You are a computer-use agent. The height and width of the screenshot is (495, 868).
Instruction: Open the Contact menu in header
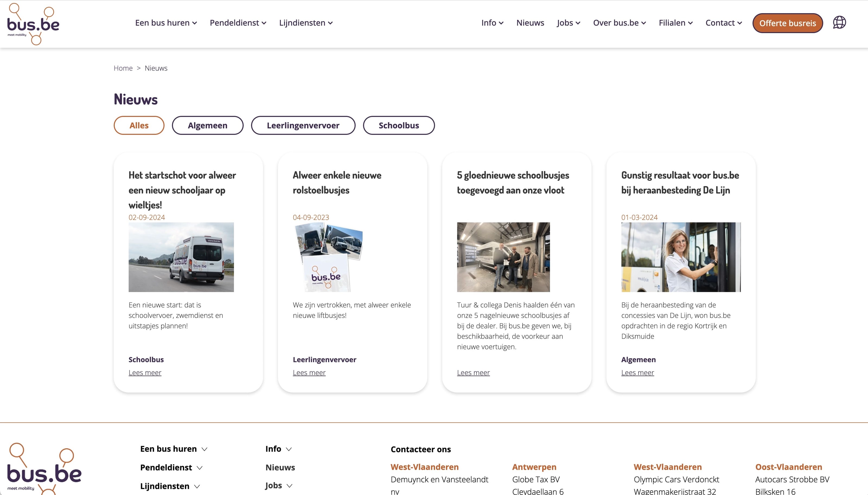[x=723, y=23]
